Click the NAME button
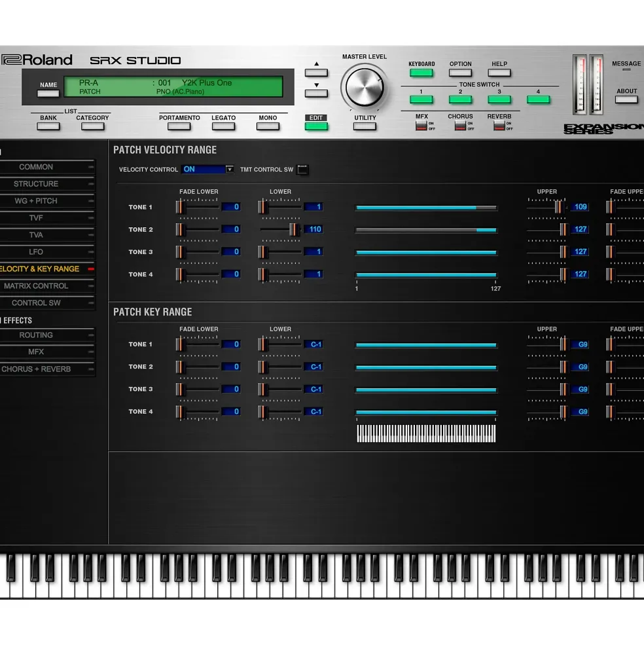Image resolution: width=644 pixels, height=645 pixels. pyautogui.click(x=48, y=94)
